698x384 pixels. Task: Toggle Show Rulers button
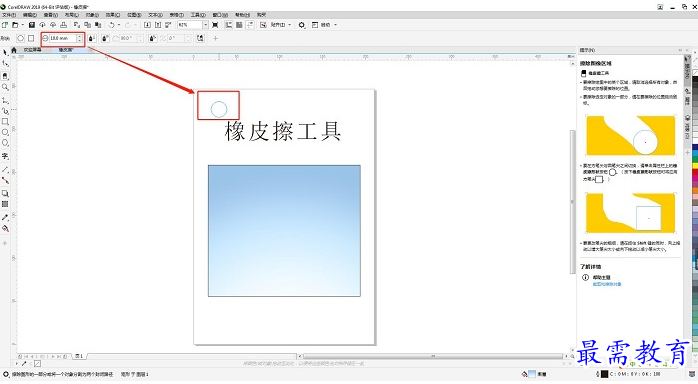pyautogui.click(x=229, y=25)
